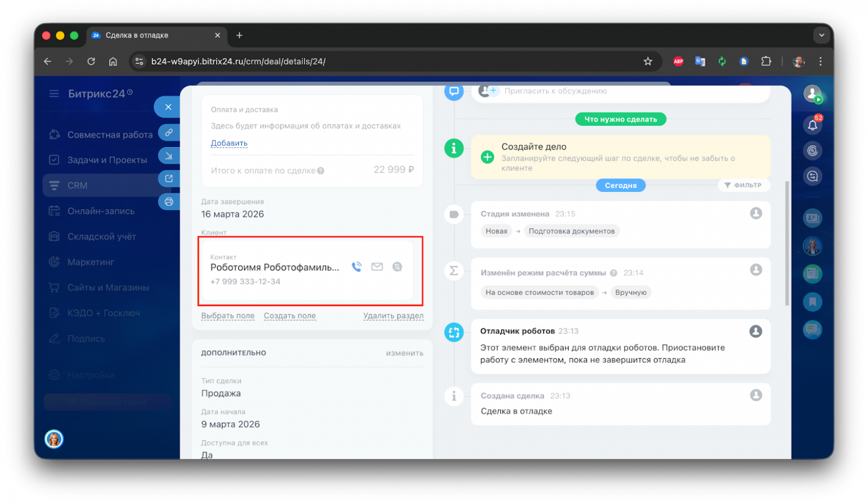Copy deal link via chain icon
Viewport: 868px width, 504px height.
click(169, 132)
